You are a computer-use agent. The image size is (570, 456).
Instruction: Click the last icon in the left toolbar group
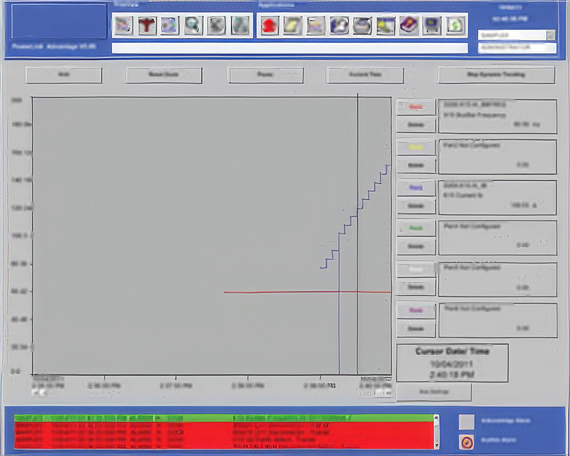coord(240,25)
